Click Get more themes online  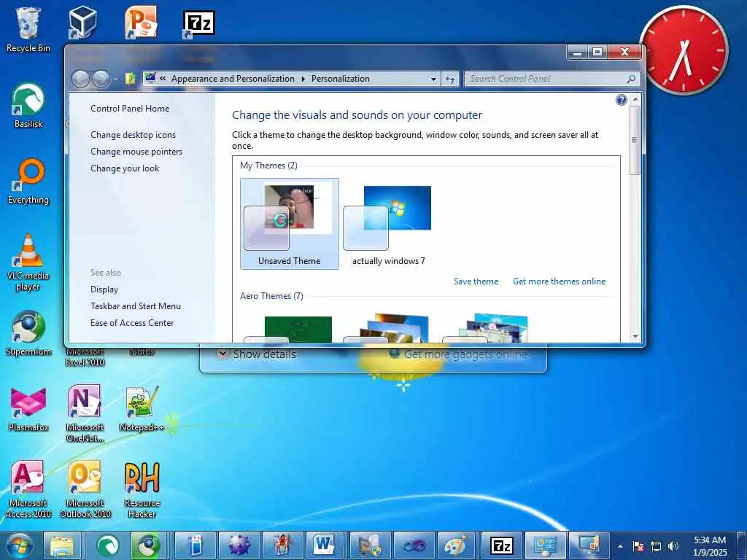(560, 281)
